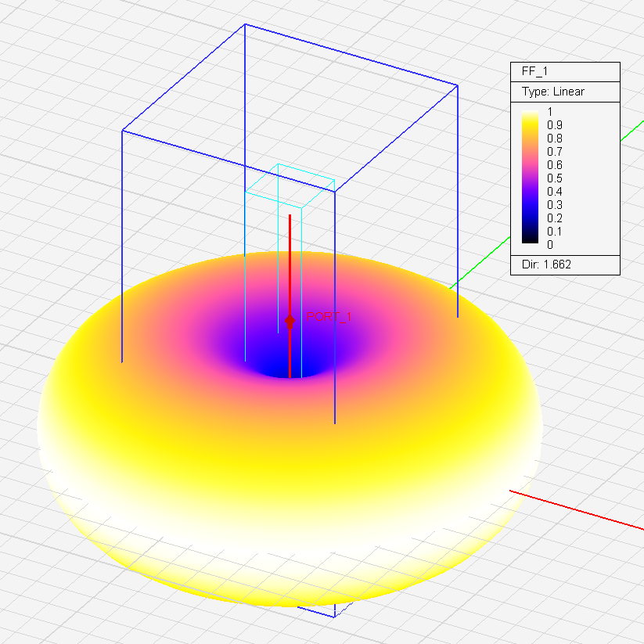Select the PORT_1 text label

pyautogui.click(x=329, y=317)
